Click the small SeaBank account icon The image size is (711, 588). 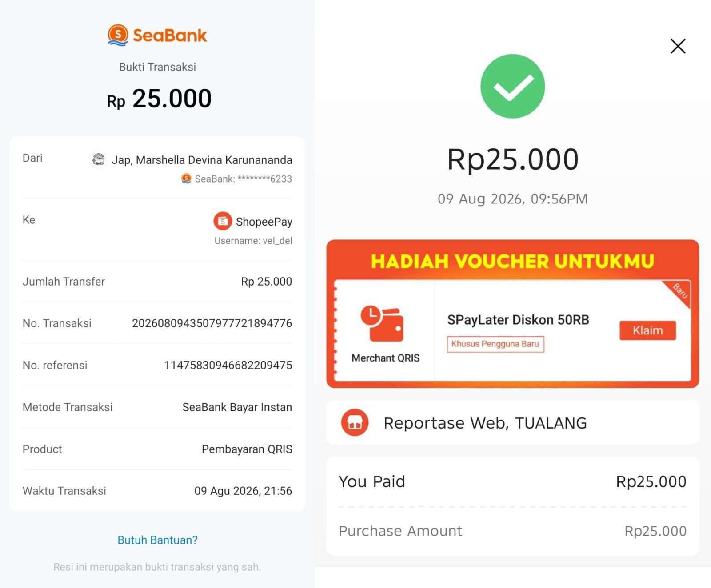[186, 179]
